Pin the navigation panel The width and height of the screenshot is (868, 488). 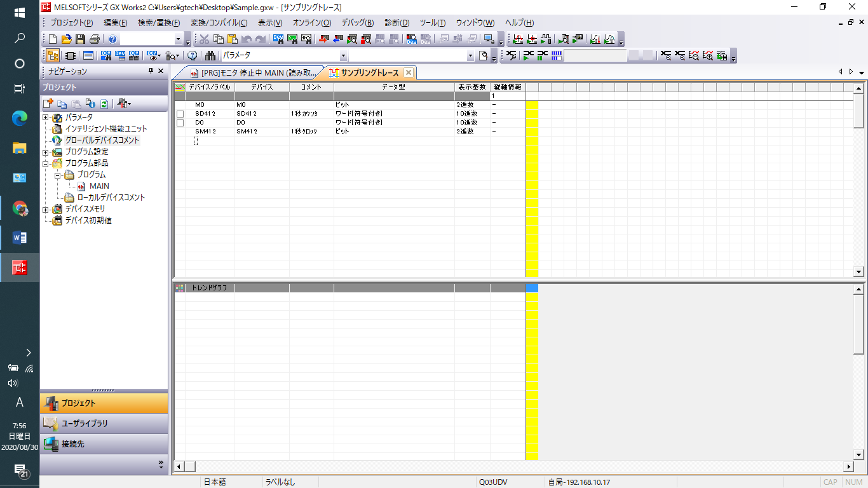point(151,71)
